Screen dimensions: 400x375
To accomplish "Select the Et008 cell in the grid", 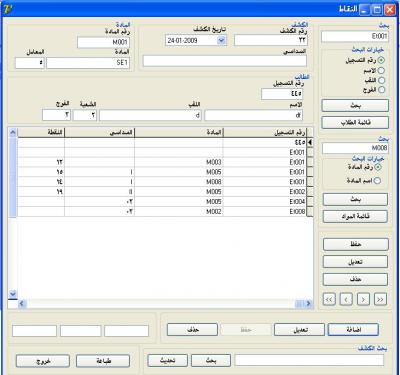I will click(x=265, y=212).
